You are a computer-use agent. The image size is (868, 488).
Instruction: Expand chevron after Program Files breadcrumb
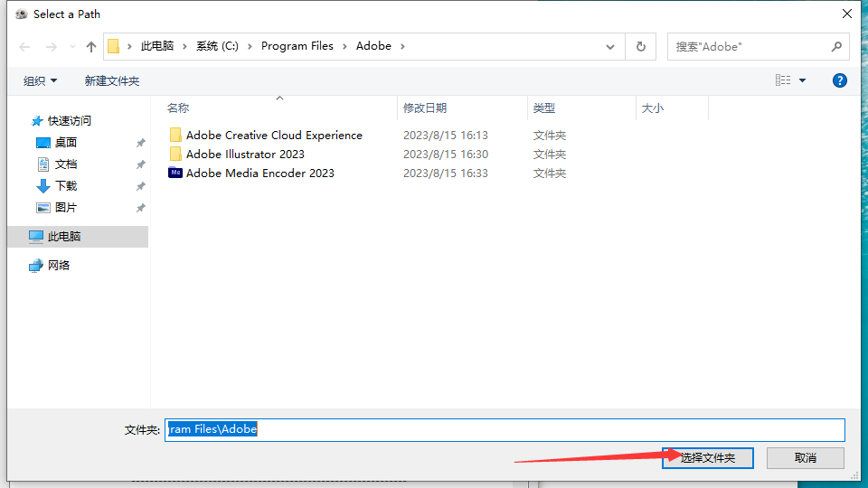pos(344,46)
